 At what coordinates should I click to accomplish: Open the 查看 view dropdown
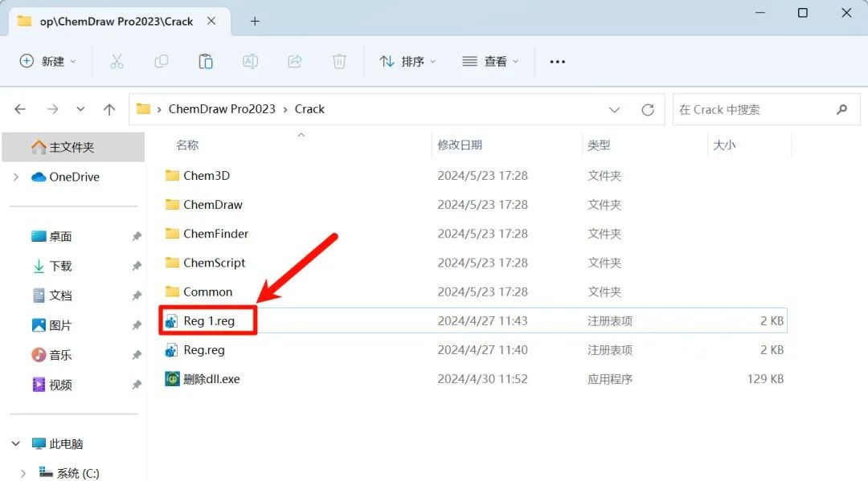point(490,61)
